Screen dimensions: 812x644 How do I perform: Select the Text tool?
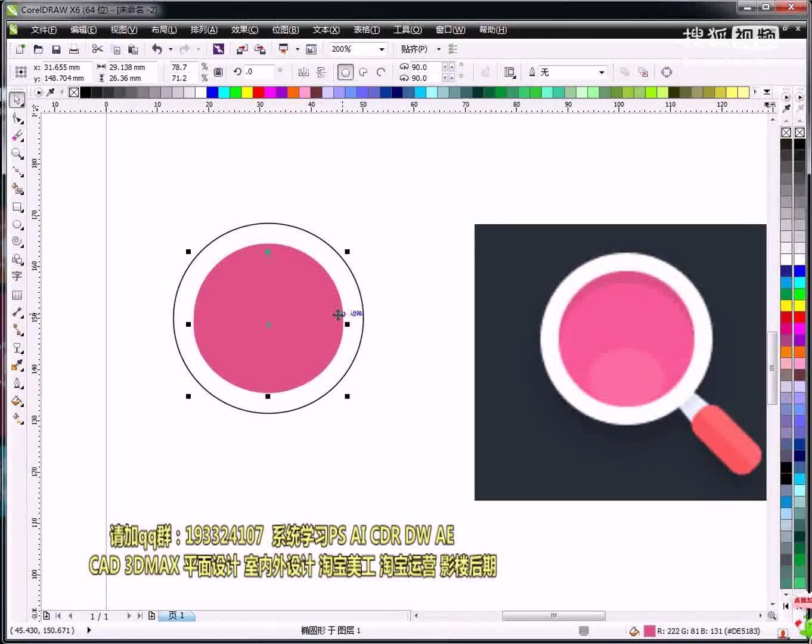pyautogui.click(x=17, y=276)
